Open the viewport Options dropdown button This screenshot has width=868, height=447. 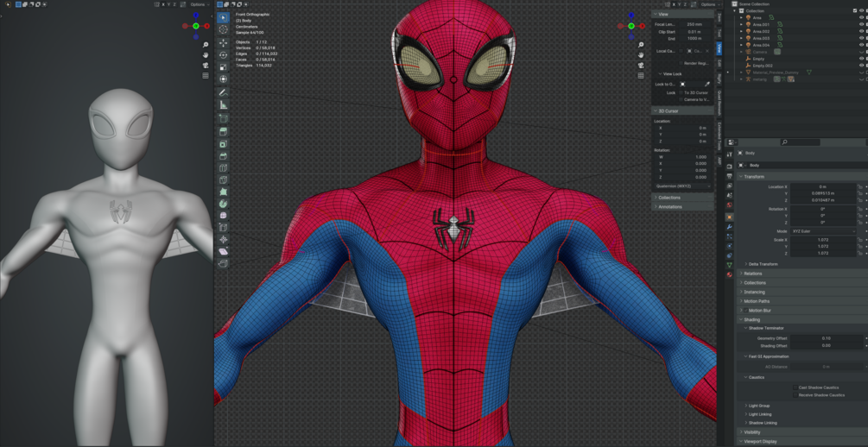708,4
